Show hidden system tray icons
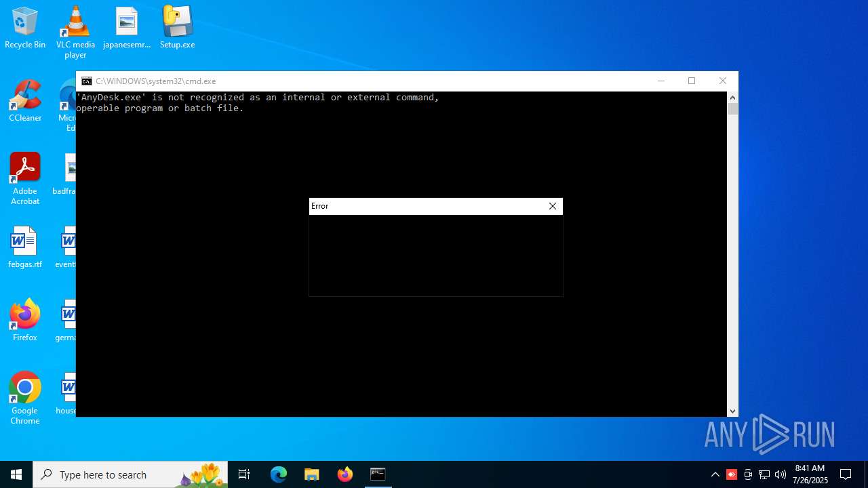868x488 pixels. (715, 474)
